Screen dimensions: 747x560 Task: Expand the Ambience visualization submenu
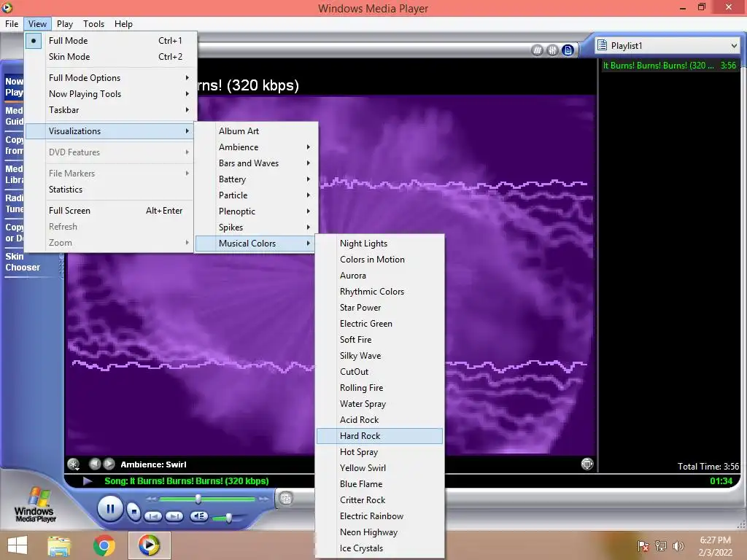pyautogui.click(x=256, y=147)
